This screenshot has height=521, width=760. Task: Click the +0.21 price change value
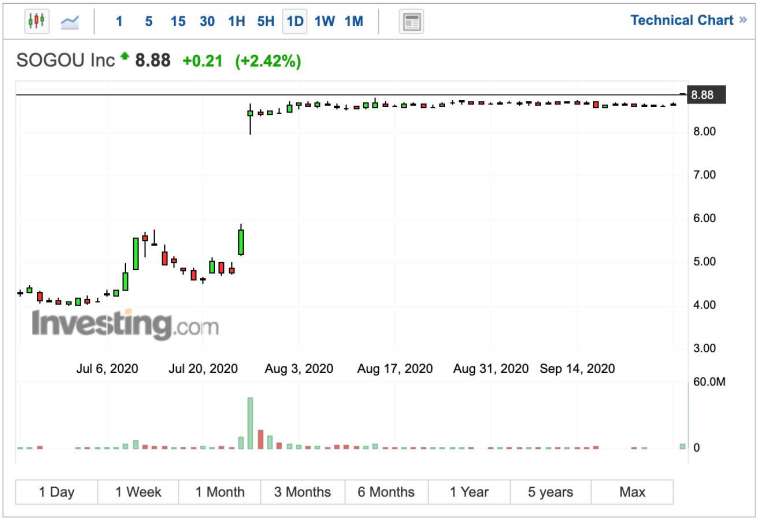pyautogui.click(x=202, y=61)
